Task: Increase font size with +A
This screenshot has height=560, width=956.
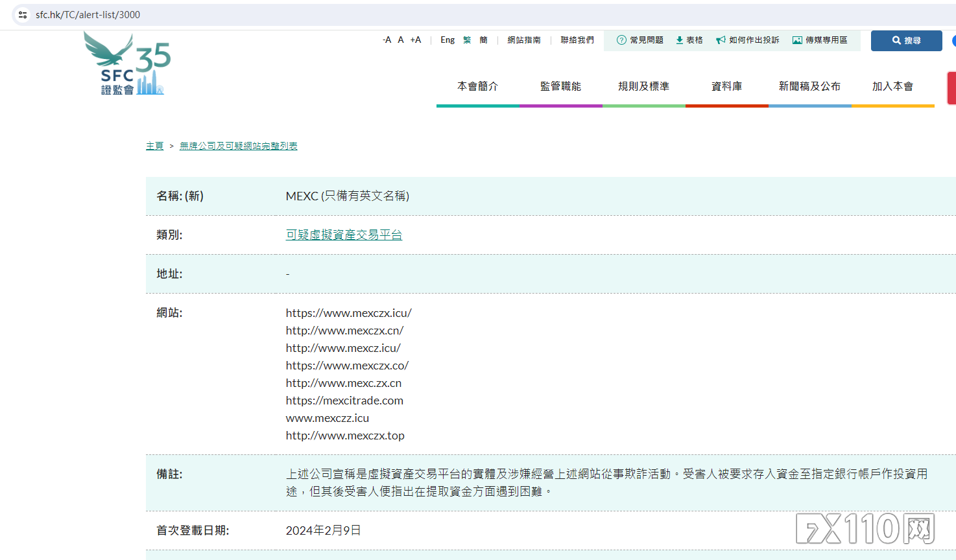Action: [416, 40]
